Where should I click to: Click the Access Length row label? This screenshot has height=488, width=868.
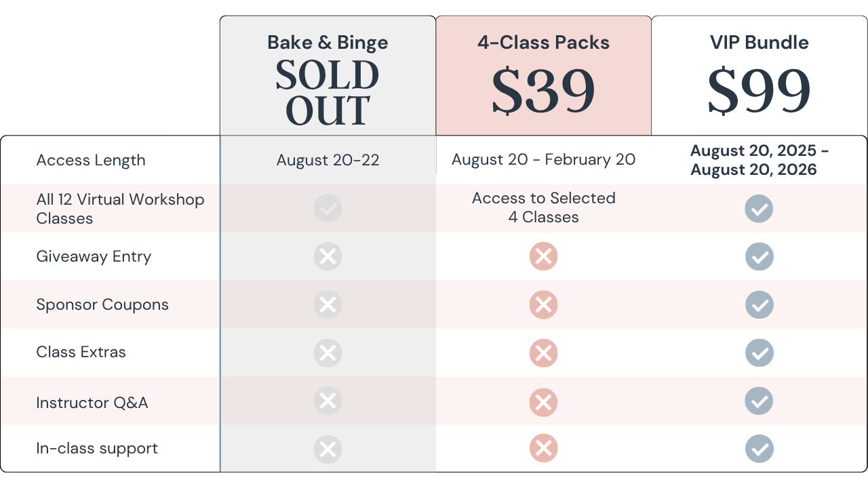(x=91, y=161)
